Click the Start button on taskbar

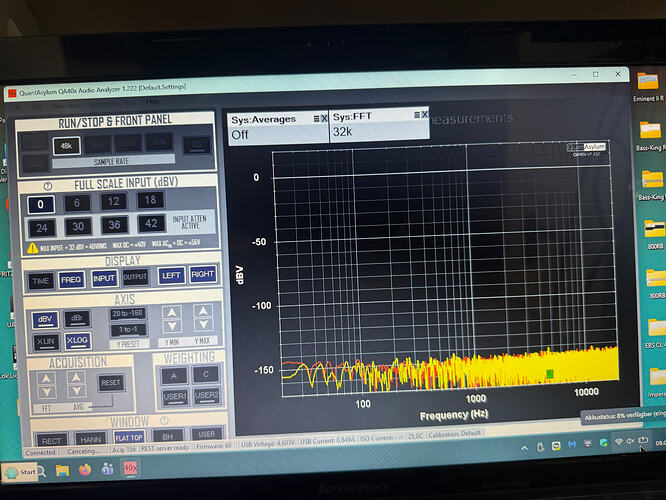pyautogui.click(x=19, y=472)
